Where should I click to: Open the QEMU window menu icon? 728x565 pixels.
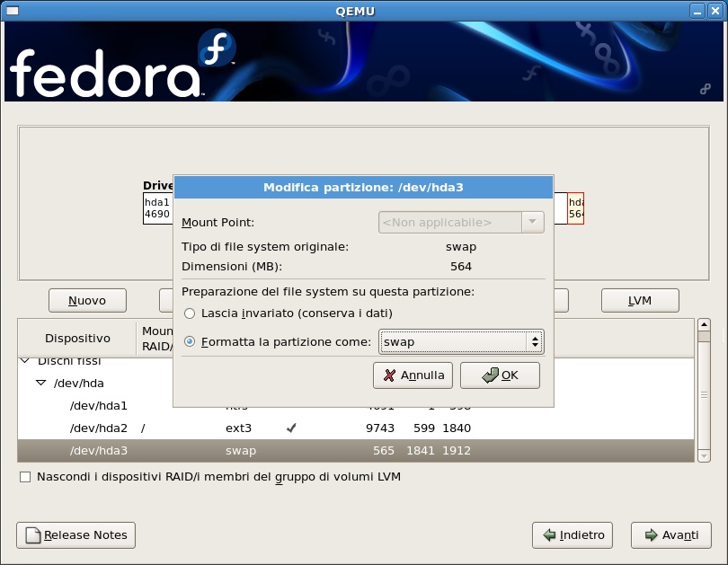(12, 11)
